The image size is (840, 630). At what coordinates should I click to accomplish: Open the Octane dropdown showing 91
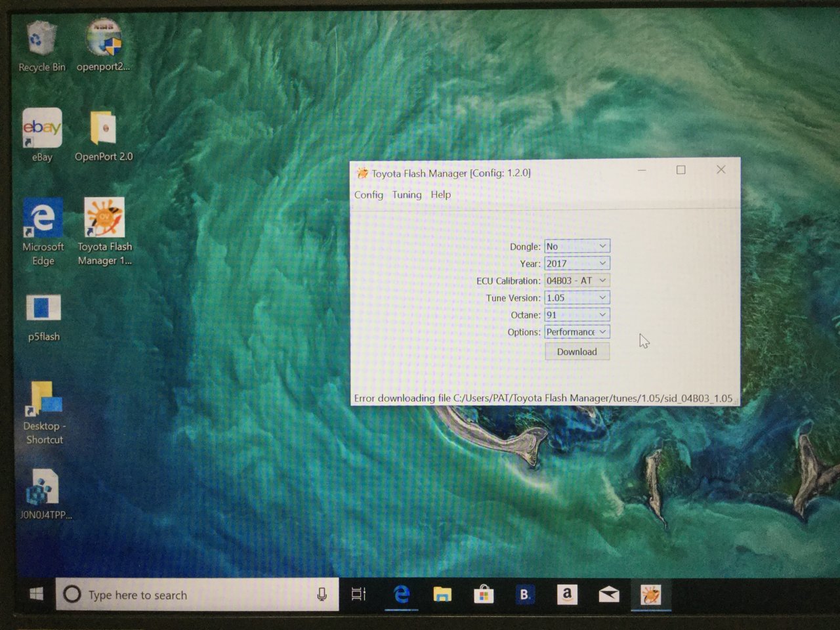coord(577,314)
